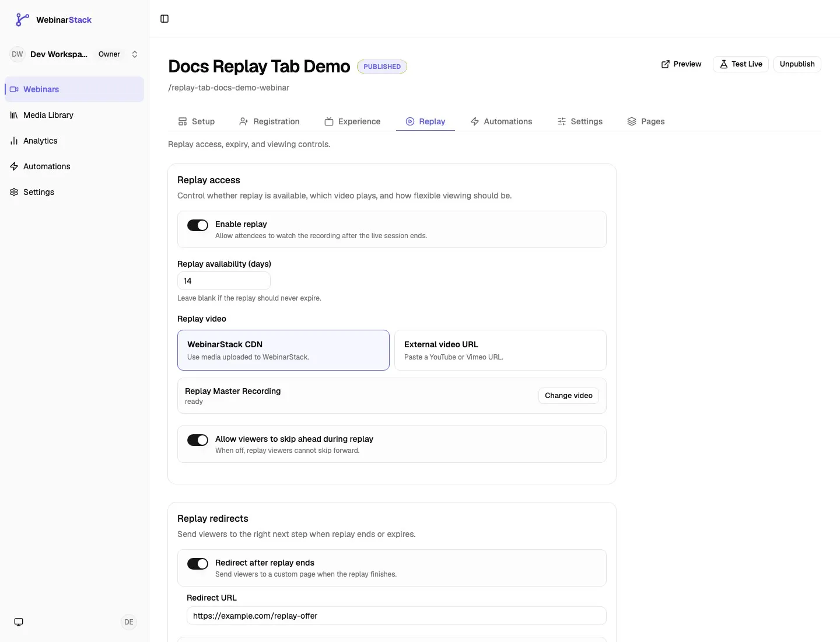Go to the Automations tab
Screen dimensions: 840x642
pyautogui.click(x=502, y=121)
